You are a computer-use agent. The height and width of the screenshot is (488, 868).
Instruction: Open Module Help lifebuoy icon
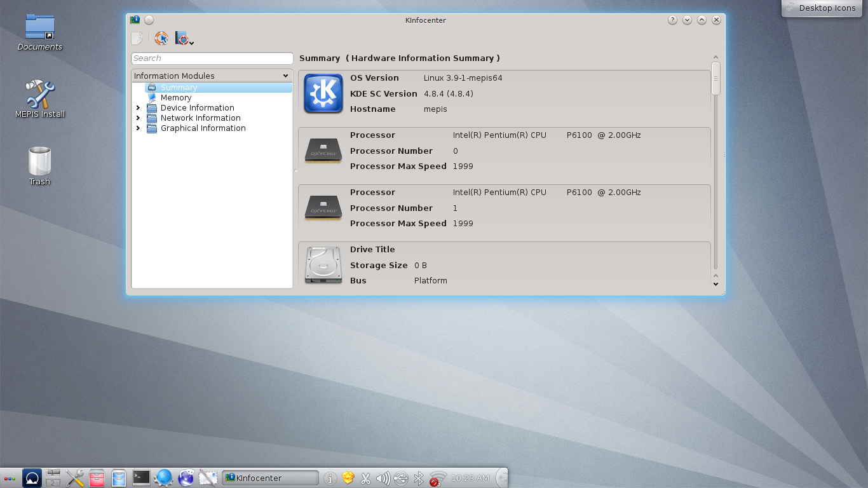(x=161, y=39)
